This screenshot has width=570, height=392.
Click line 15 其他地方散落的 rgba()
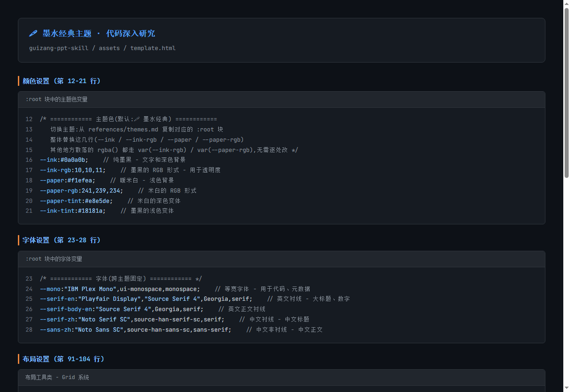pyautogui.click(x=174, y=150)
